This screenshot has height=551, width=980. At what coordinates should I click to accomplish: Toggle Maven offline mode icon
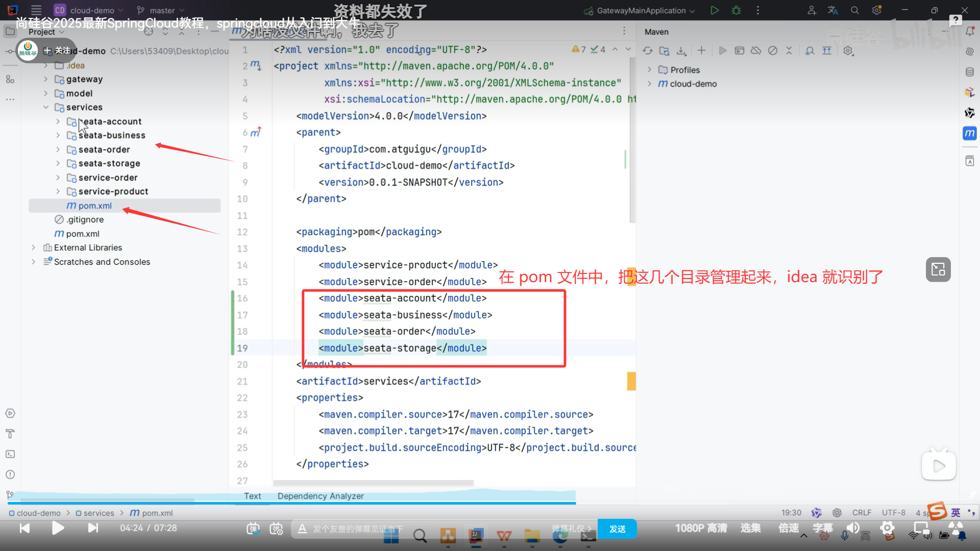(x=756, y=51)
